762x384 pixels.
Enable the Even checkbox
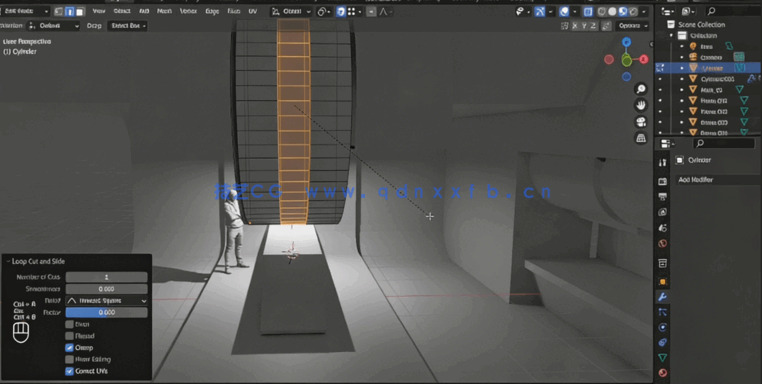coord(69,324)
